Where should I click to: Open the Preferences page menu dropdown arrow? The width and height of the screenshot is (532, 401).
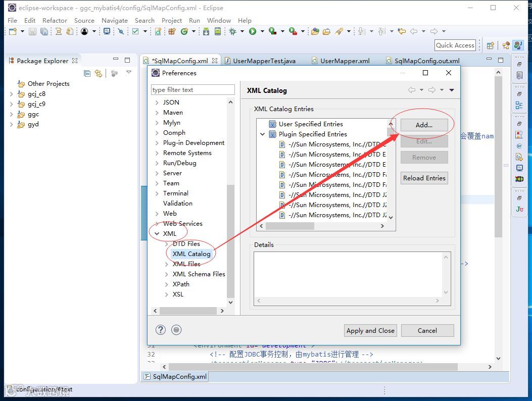(x=452, y=90)
